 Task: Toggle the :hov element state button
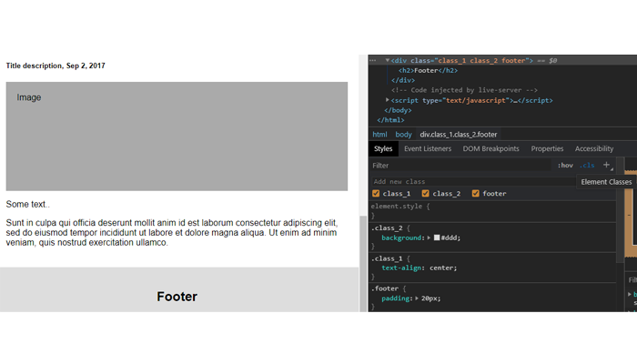[x=565, y=166]
